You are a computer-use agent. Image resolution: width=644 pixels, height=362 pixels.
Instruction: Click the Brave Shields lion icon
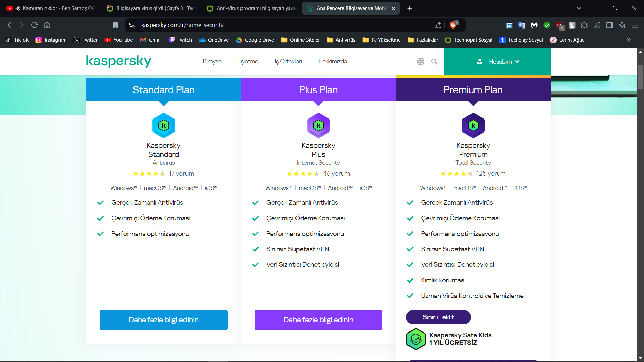coord(453,25)
